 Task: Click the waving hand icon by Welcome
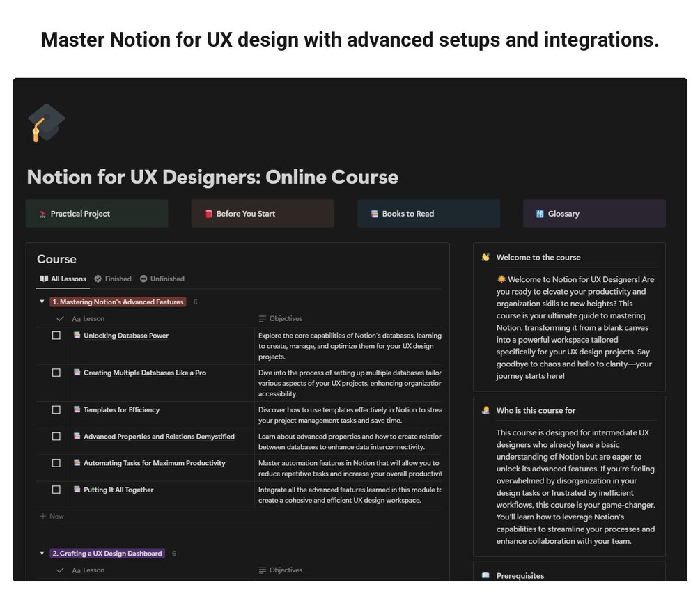pyautogui.click(x=485, y=257)
